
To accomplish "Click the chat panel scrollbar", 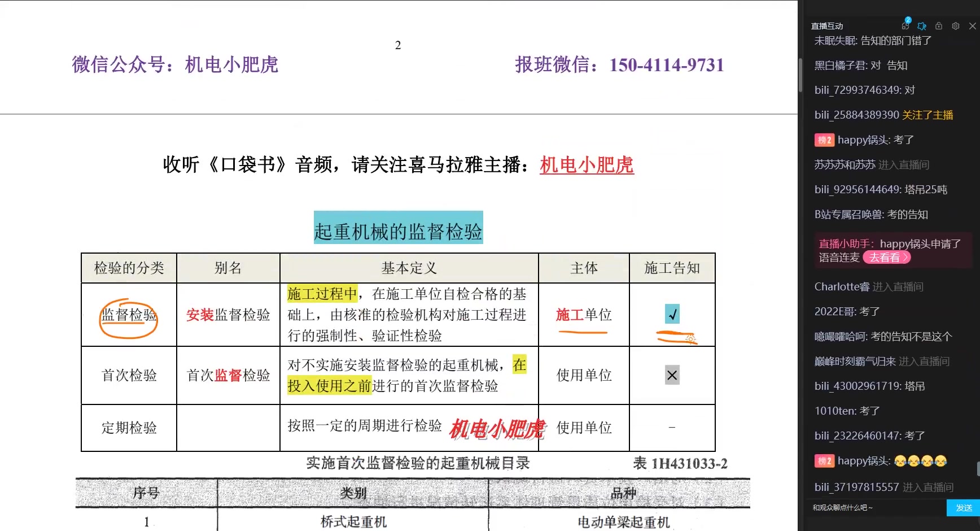I will click(978, 469).
